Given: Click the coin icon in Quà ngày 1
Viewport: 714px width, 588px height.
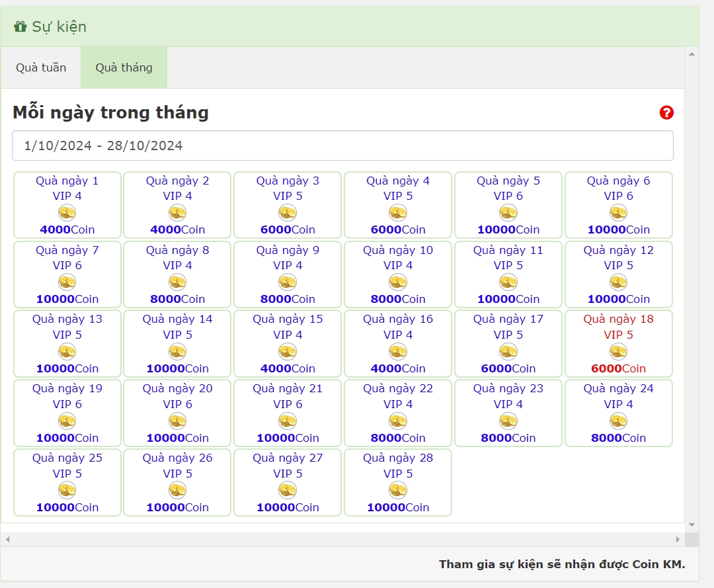Looking at the screenshot, I should pyautogui.click(x=67, y=212).
